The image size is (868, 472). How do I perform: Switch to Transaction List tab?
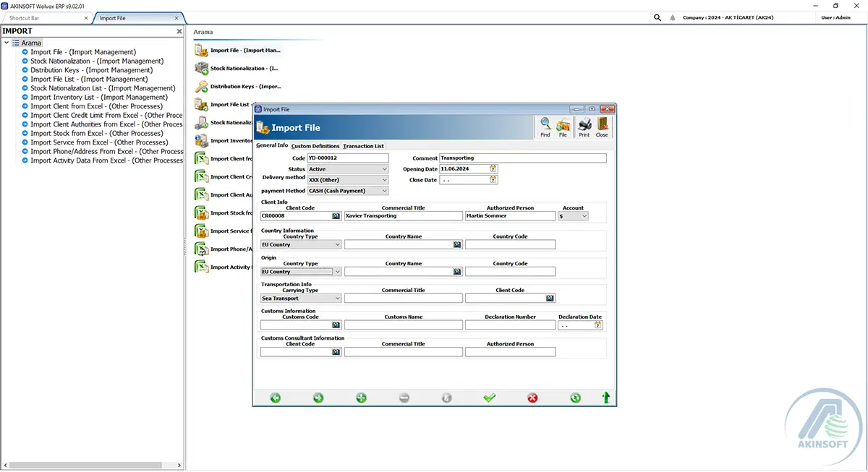click(364, 146)
